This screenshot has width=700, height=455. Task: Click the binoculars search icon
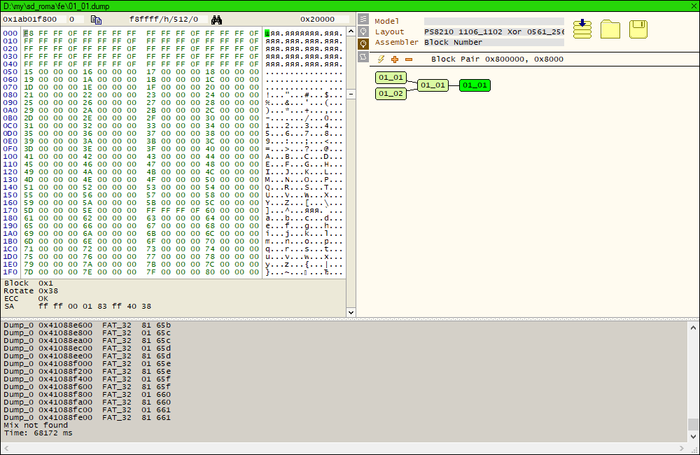point(215,19)
